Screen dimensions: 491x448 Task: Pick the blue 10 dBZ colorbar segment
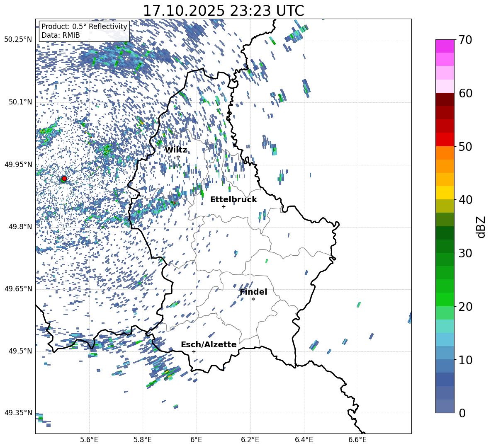(x=445, y=353)
